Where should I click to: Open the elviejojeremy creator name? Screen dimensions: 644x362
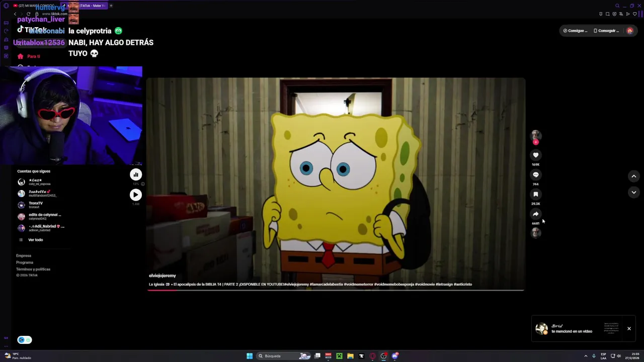163,276
